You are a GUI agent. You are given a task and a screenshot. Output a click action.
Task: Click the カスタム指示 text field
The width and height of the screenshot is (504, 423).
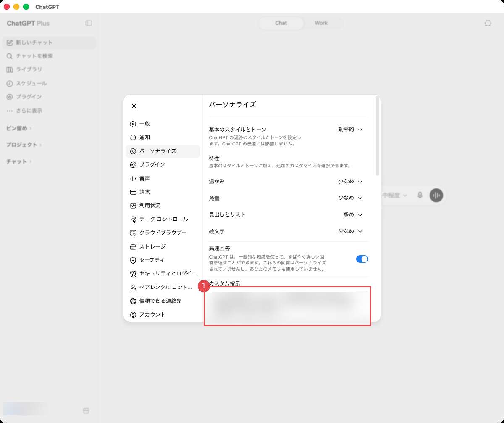click(288, 307)
